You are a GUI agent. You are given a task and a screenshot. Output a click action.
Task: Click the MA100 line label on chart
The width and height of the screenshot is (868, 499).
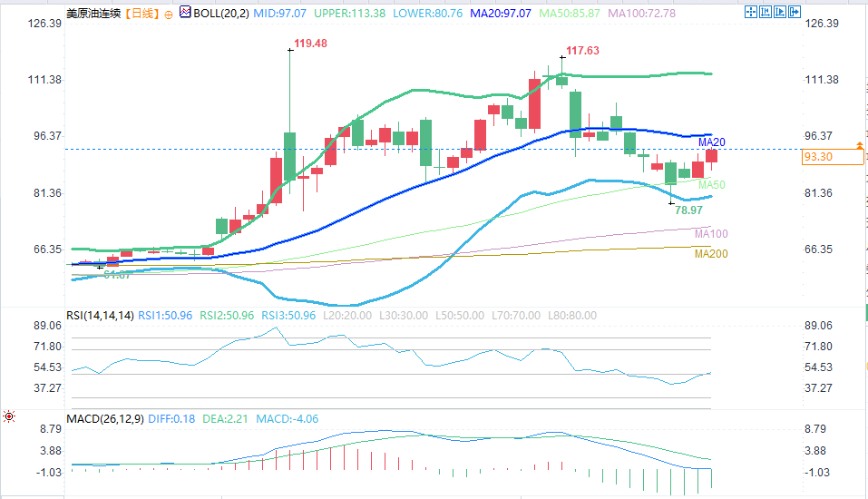[x=711, y=234]
